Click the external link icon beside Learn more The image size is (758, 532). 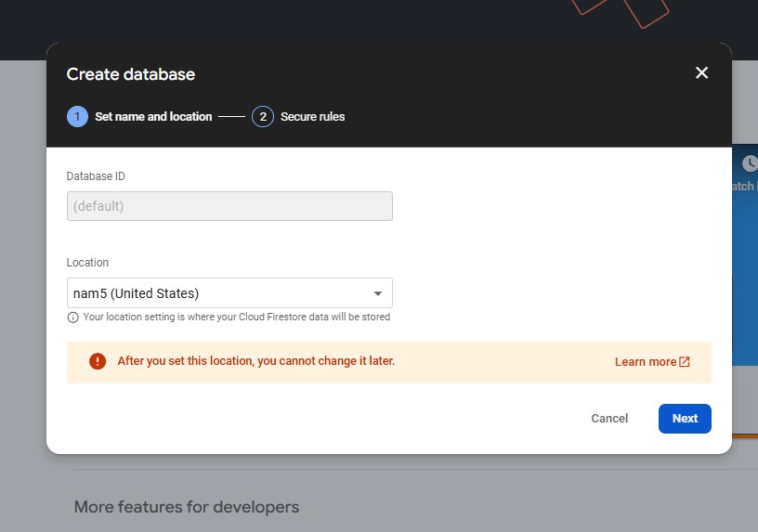(685, 362)
